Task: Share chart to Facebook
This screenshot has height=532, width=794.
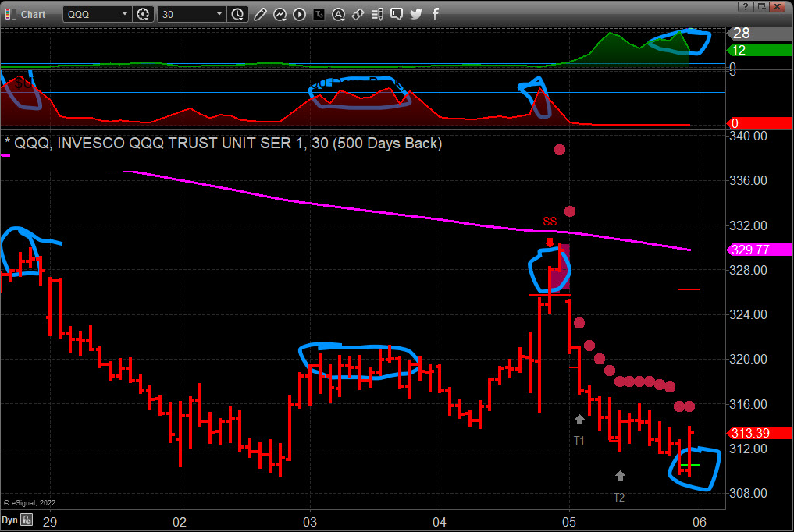Action: (x=436, y=14)
